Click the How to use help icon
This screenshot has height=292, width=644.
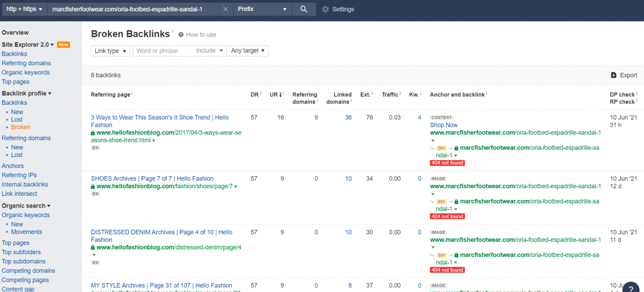[181, 35]
